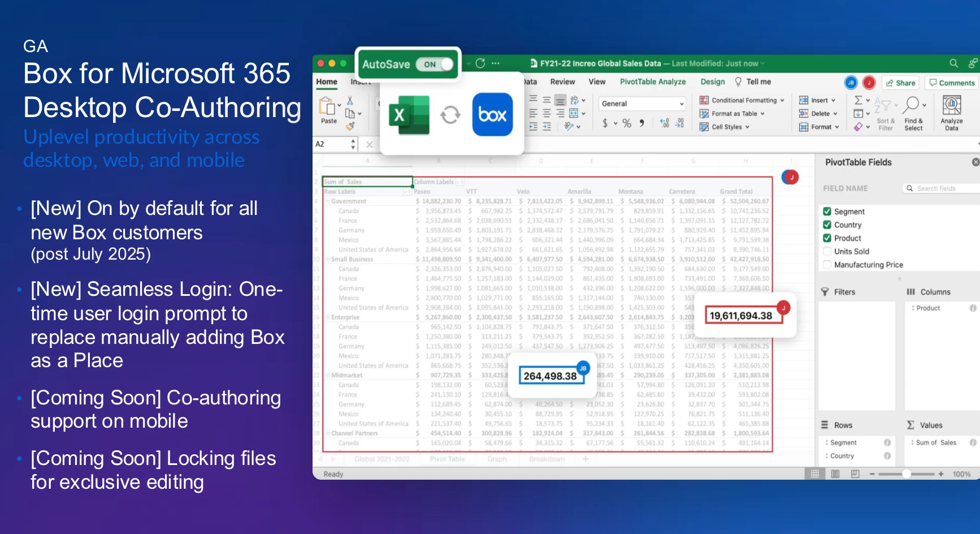Screen dimensions: 980x534
Task: Click the Tell me search box
Action: 753,81
